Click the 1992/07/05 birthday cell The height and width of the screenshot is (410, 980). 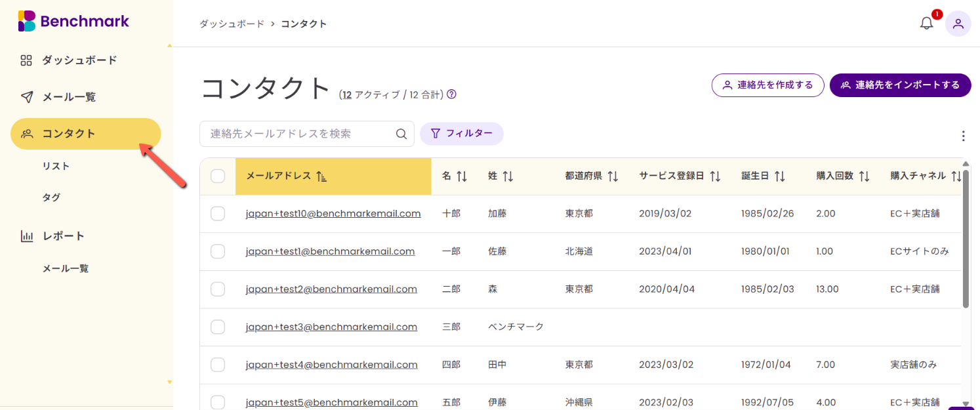[767, 402]
